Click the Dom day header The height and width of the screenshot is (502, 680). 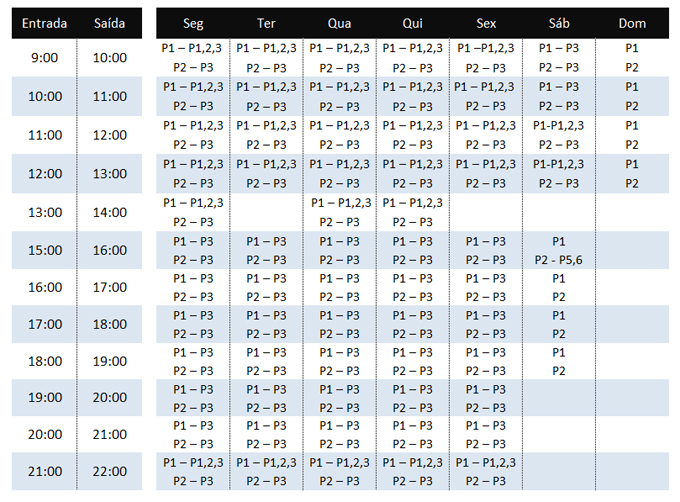click(x=632, y=23)
